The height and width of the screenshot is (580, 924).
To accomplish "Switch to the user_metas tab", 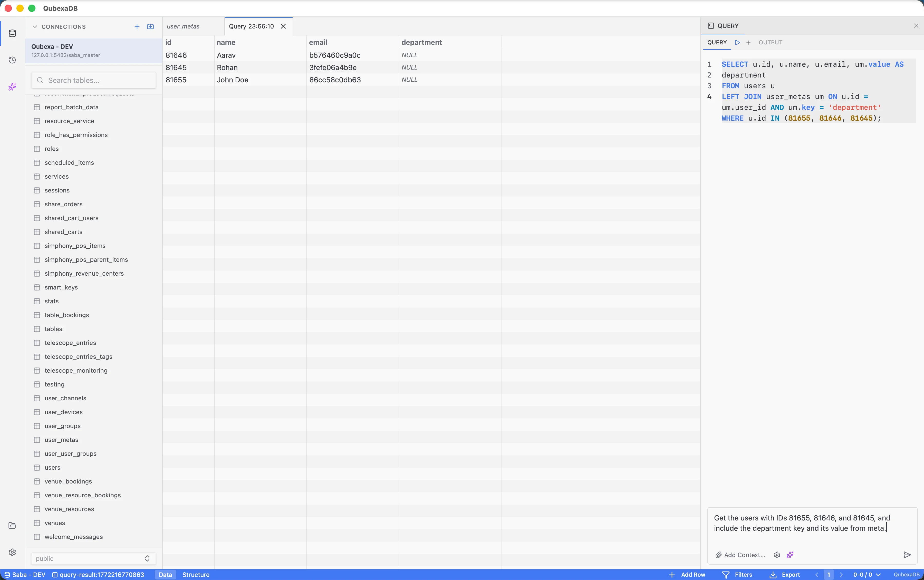I will point(183,26).
